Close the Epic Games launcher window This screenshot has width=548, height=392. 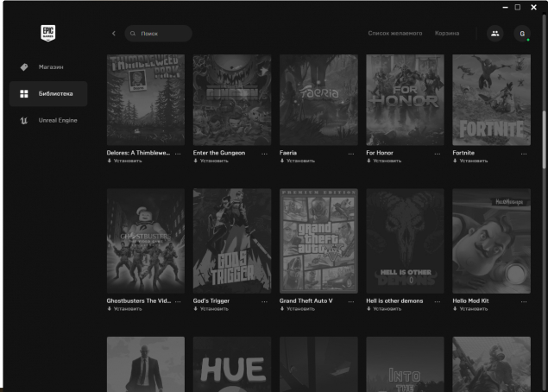533,7
